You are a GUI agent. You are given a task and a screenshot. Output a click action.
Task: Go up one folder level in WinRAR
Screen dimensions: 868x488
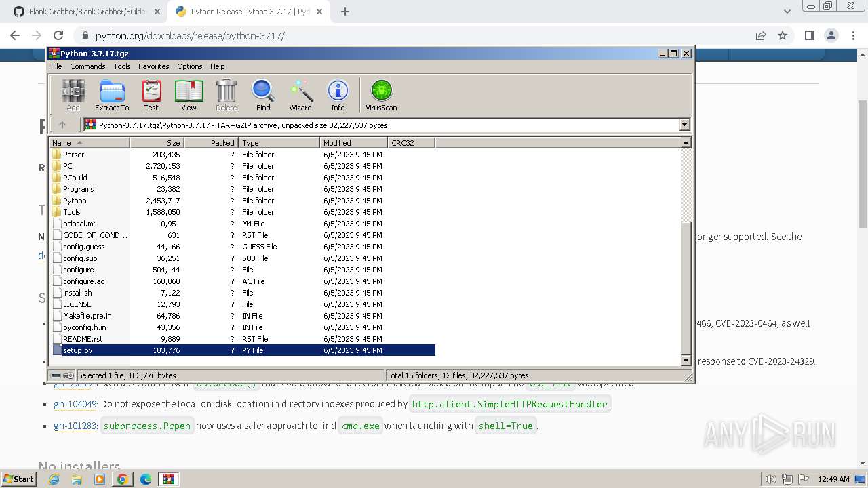[62, 125]
